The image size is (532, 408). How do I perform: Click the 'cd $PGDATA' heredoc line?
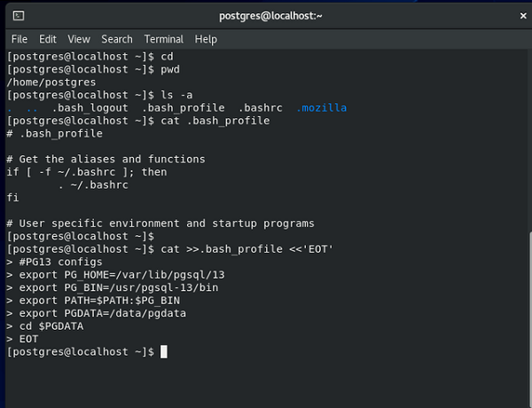click(x=51, y=326)
